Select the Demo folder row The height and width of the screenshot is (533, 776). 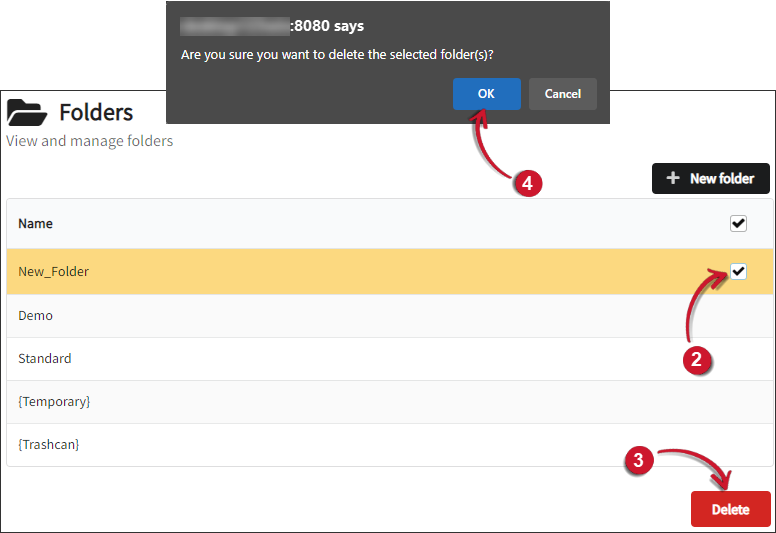pyautogui.click(x=36, y=315)
